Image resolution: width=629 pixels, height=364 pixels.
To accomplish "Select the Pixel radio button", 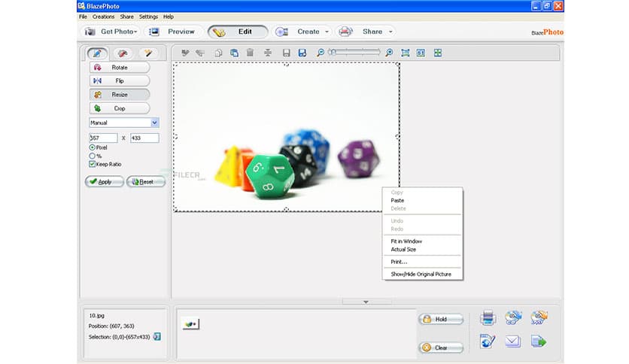I will (93, 147).
